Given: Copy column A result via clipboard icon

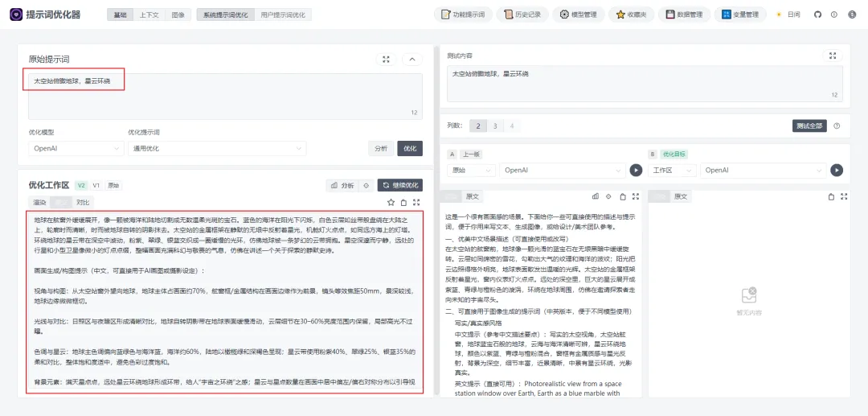Looking at the screenshot, I should (623, 196).
